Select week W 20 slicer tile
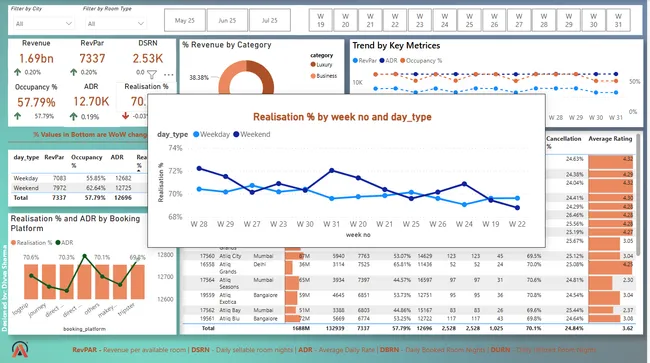 [x=345, y=20]
